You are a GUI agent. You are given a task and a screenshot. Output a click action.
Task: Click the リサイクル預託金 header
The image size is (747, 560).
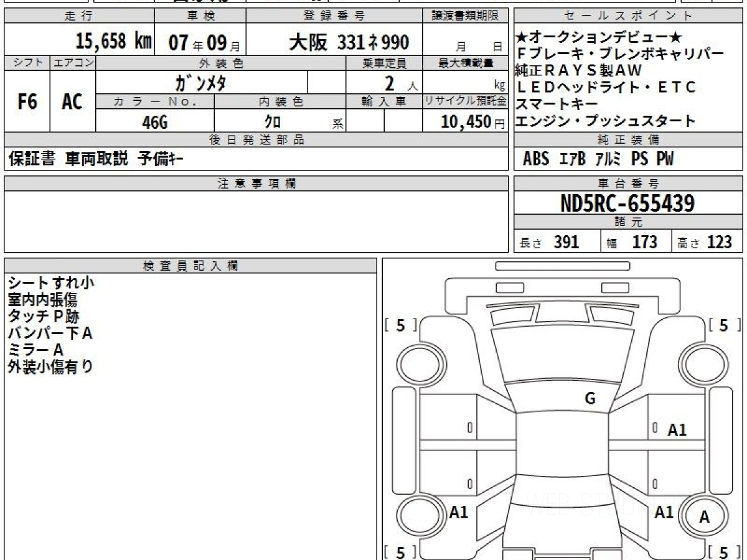[x=466, y=101]
